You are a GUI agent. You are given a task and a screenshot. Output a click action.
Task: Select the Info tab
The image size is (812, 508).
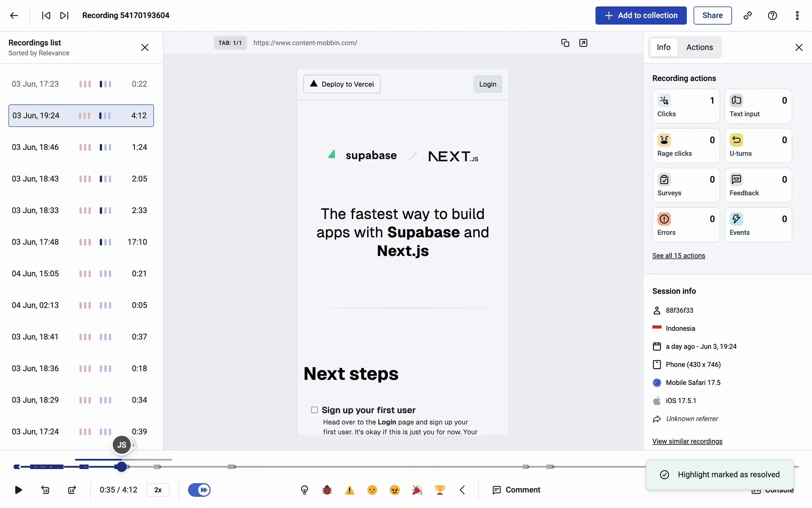coord(663,47)
